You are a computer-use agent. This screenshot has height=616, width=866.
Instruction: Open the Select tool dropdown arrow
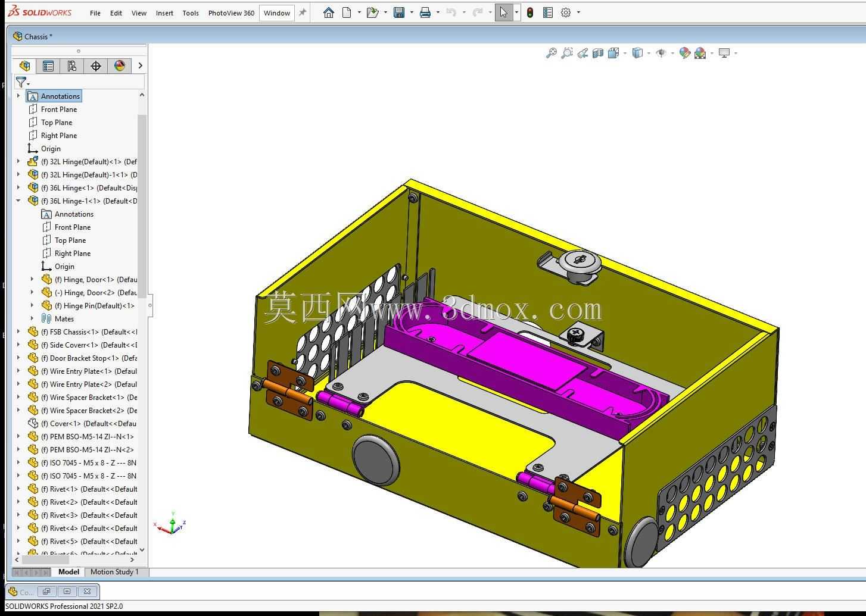(x=516, y=12)
